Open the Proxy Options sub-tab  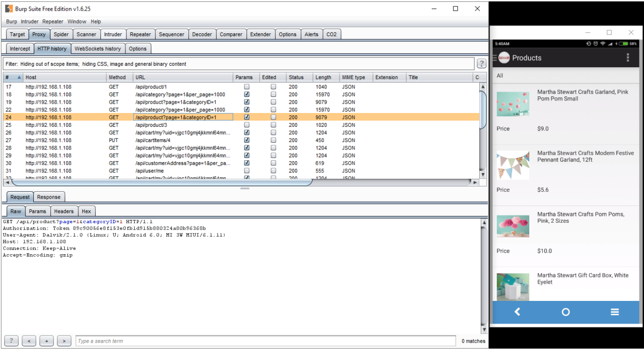pos(138,49)
